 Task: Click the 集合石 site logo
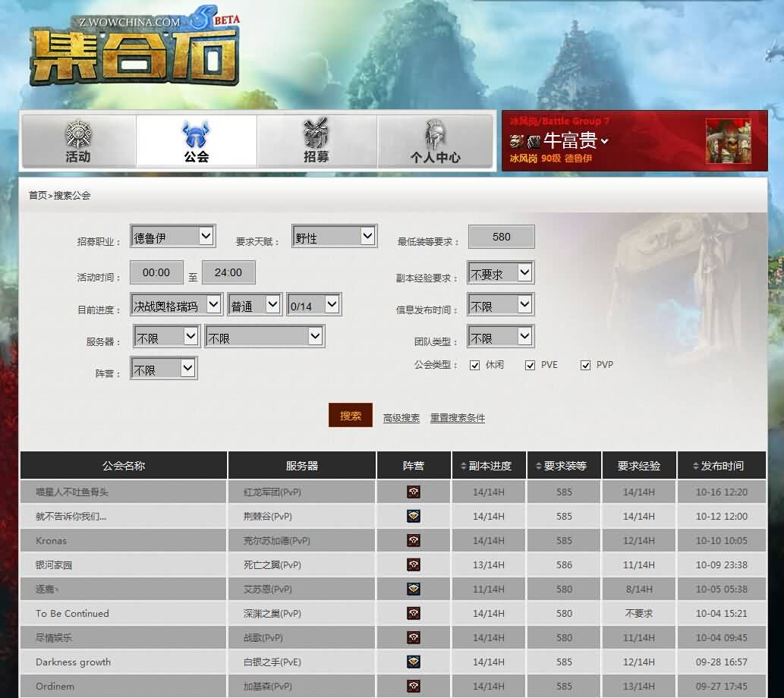pyautogui.click(x=135, y=55)
